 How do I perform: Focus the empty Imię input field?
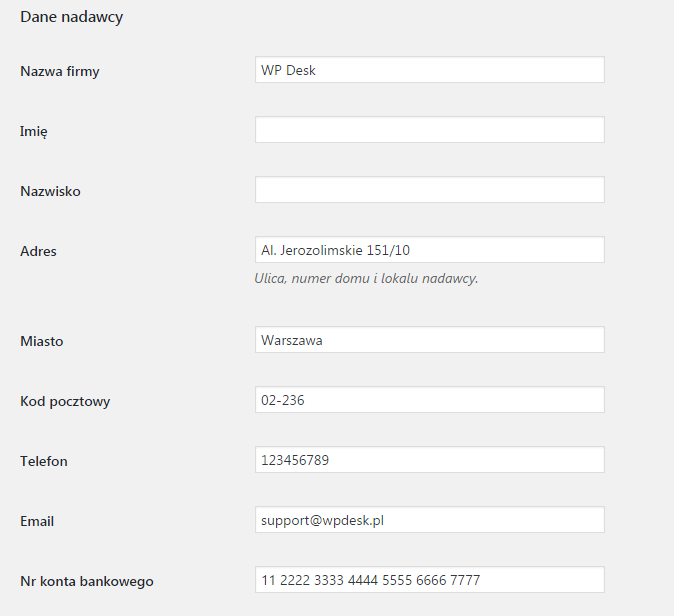pos(430,129)
